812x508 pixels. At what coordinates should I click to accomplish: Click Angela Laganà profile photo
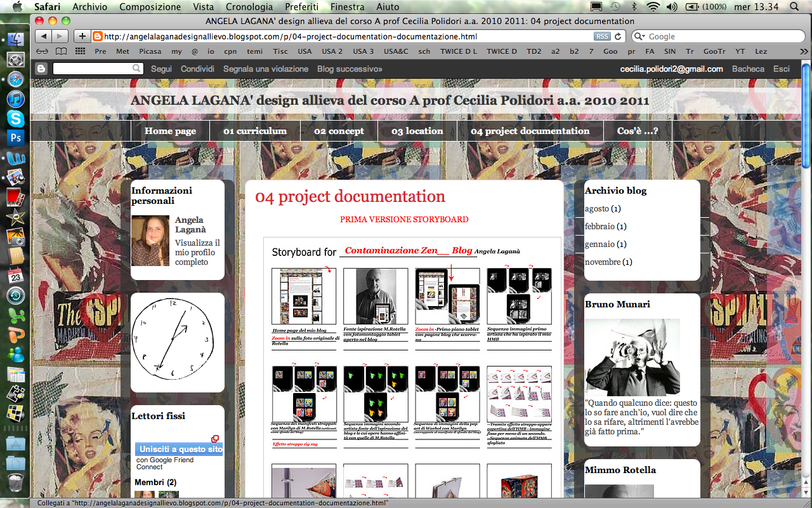[x=150, y=241]
